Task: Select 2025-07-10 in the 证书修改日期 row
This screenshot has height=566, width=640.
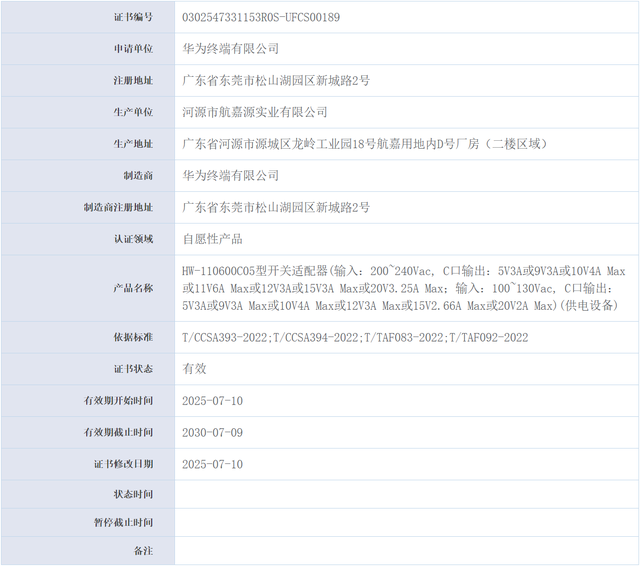Action: (x=212, y=464)
